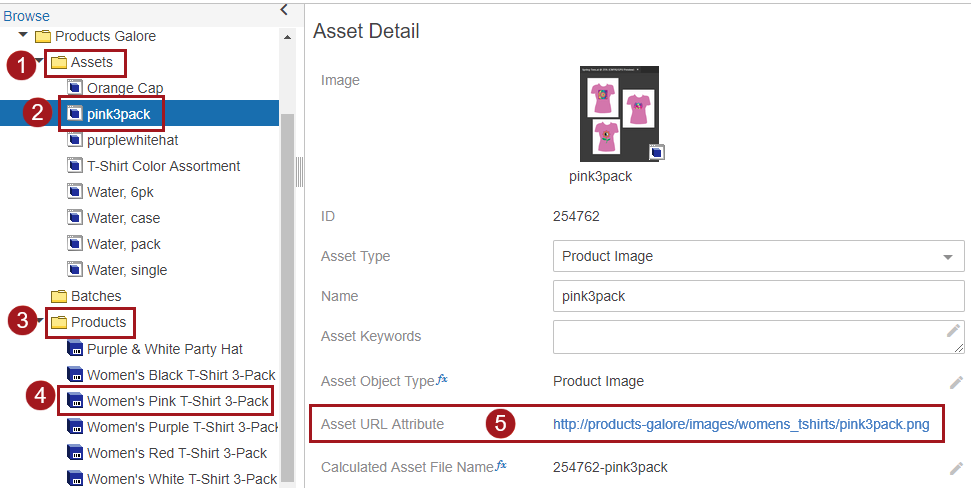Open the pink3pack.png asset URL link
Image resolution: width=971 pixels, height=488 pixels.
click(x=740, y=424)
